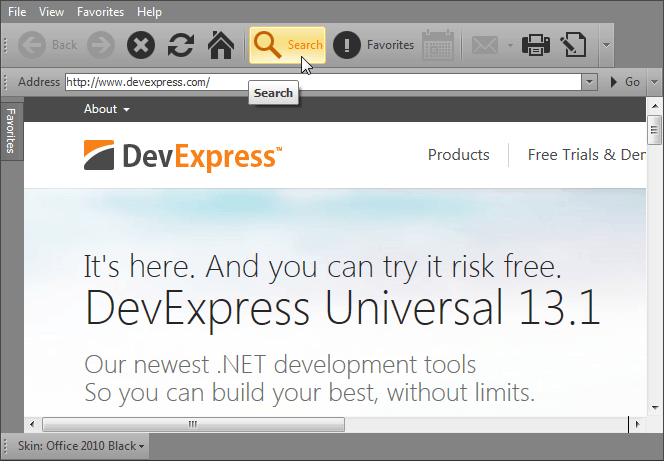The width and height of the screenshot is (664, 461).
Task: Click the Forward arrow toolbar icon
Action: pos(101,45)
